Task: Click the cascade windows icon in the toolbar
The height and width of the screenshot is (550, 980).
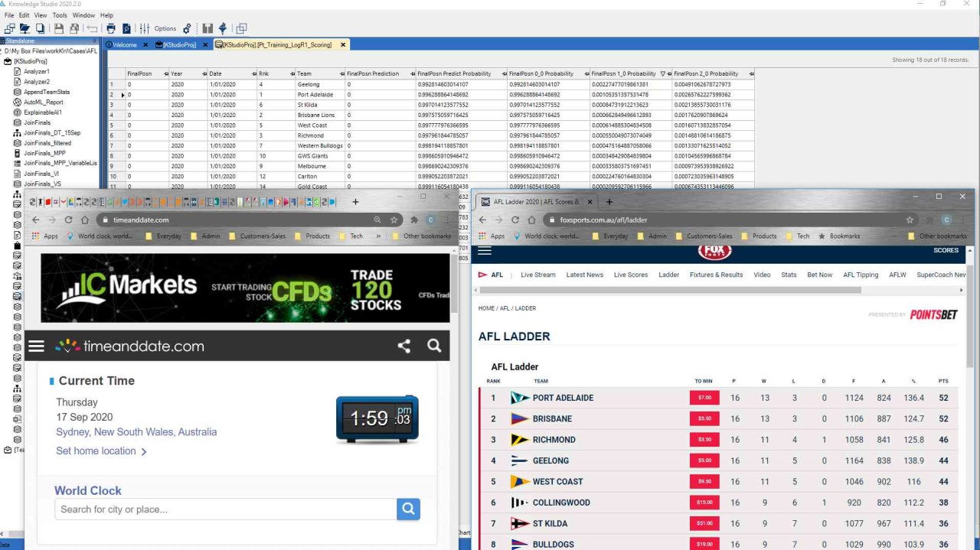Action: tap(242, 28)
